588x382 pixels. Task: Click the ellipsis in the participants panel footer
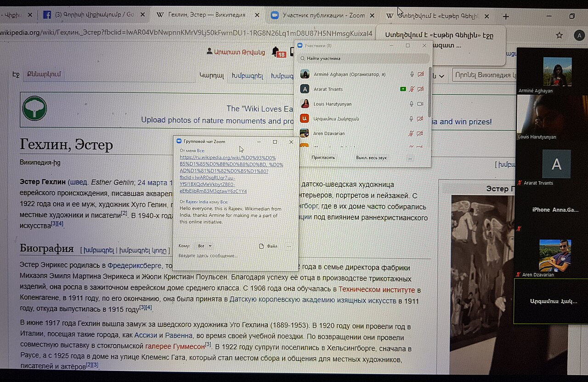pos(410,158)
